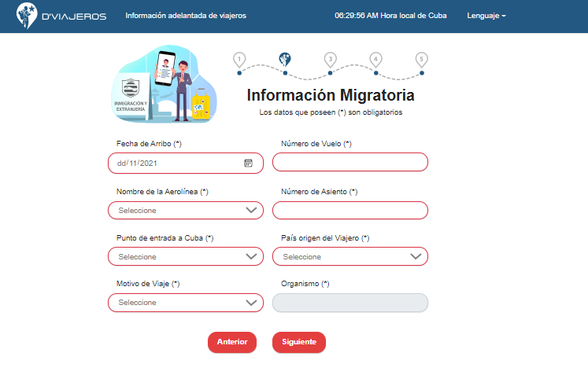Click step 1 marker in progress tracker
588x375 pixels.
click(x=239, y=60)
